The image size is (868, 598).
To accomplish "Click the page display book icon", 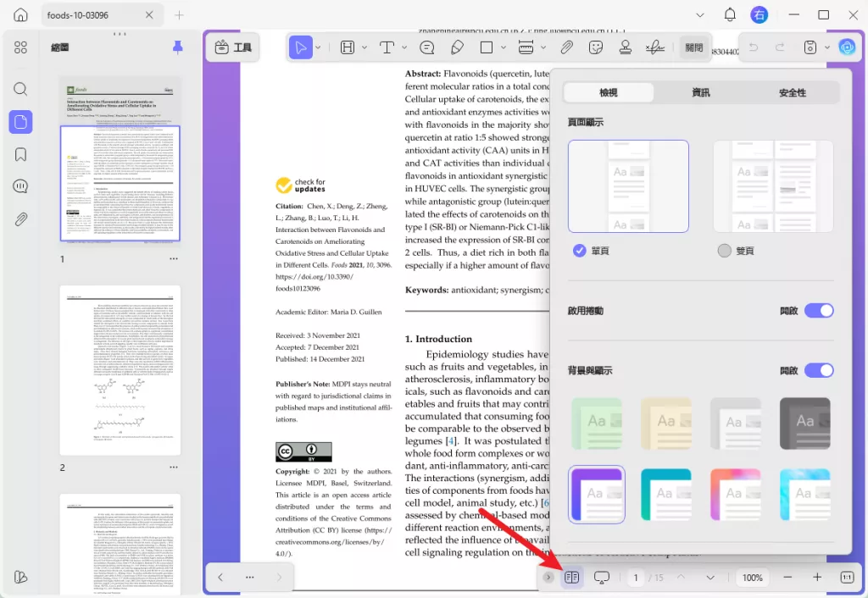I will (x=572, y=578).
